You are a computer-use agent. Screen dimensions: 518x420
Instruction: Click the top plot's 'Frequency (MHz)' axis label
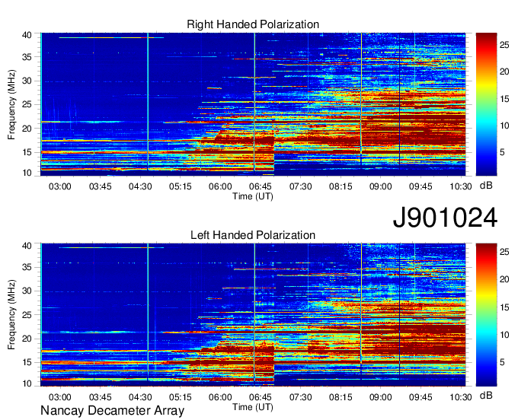[11, 104]
